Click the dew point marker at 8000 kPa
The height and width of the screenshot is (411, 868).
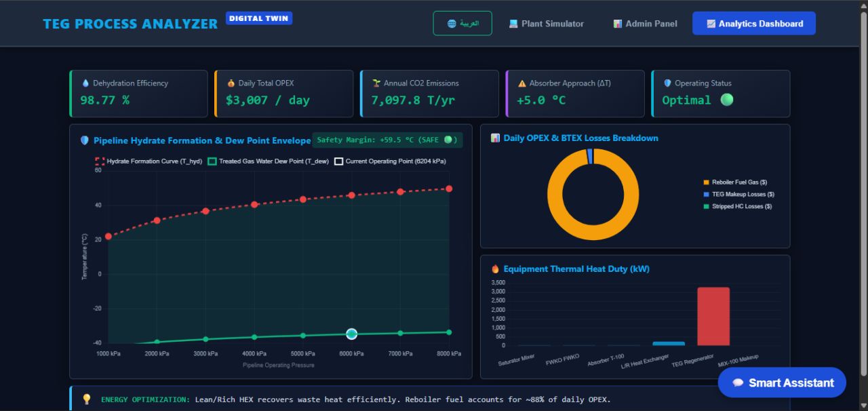[449, 332]
